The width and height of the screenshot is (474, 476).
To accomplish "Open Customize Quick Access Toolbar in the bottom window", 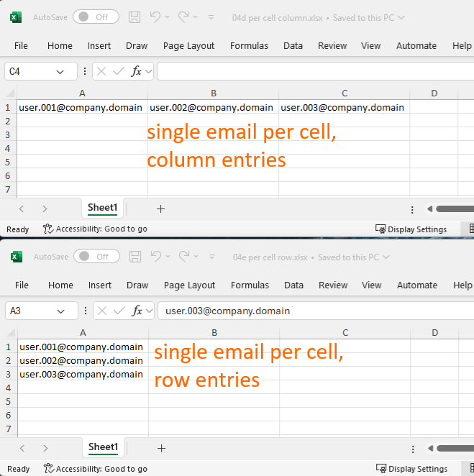I will [212, 257].
